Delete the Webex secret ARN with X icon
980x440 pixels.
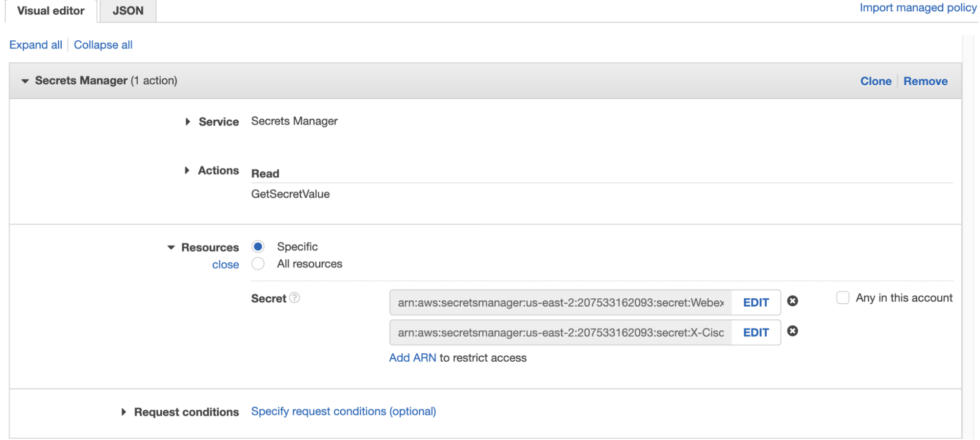(x=793, y=301)
